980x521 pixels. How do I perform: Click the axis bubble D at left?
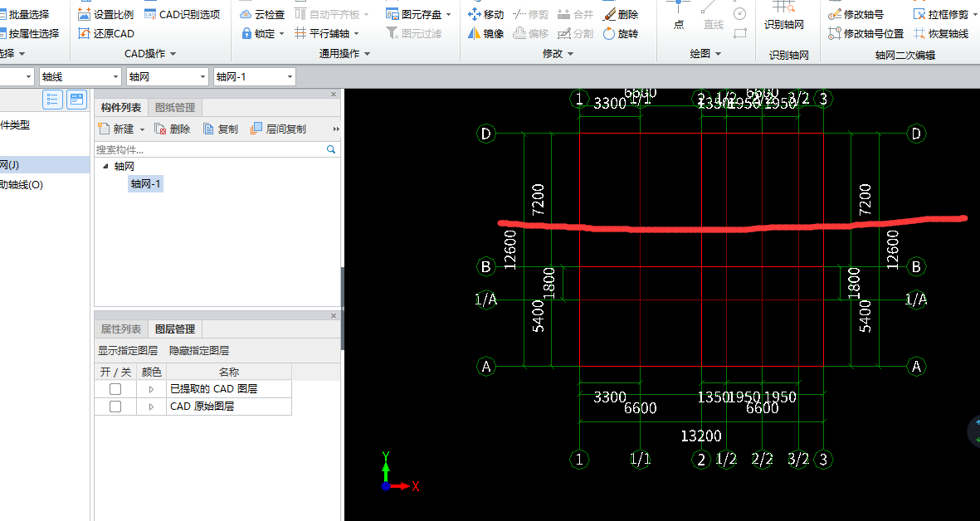(x=485, y=134)
